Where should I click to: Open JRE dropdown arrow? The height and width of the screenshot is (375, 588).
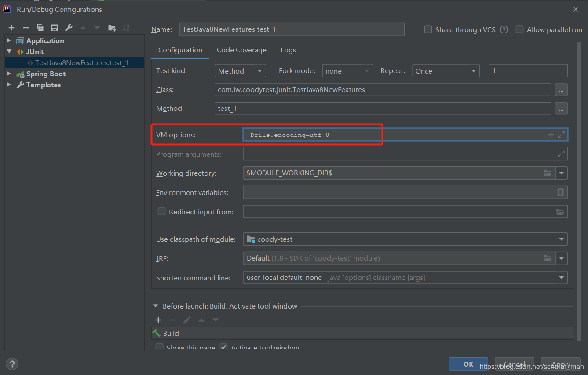coord(562,258)
